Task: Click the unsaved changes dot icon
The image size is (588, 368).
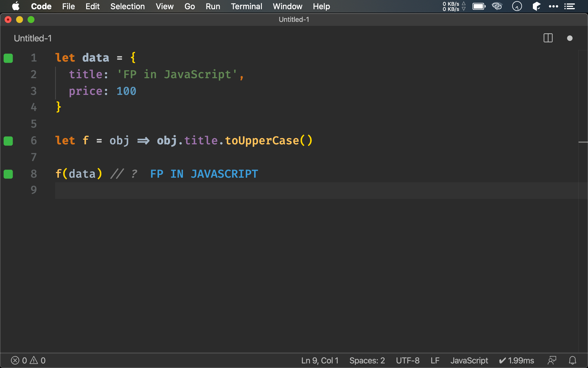Action: click(570, 39)
